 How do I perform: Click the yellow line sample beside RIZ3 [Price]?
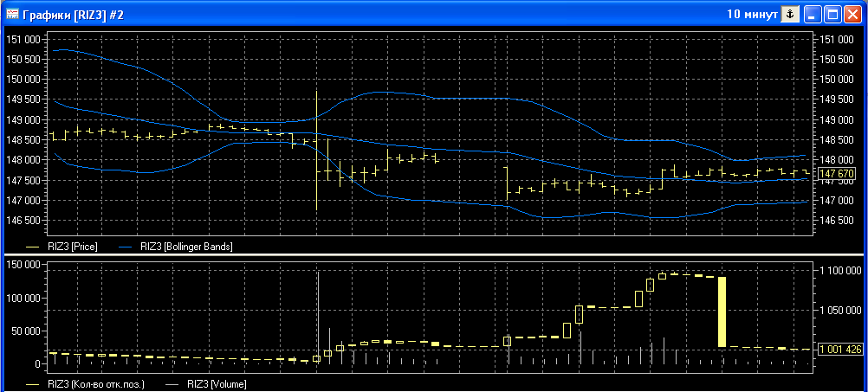pos(34,247)
